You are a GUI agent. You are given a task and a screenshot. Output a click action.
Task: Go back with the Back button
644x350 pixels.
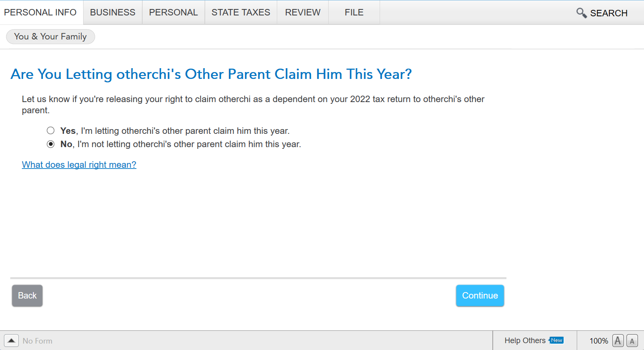coord(27,296)
